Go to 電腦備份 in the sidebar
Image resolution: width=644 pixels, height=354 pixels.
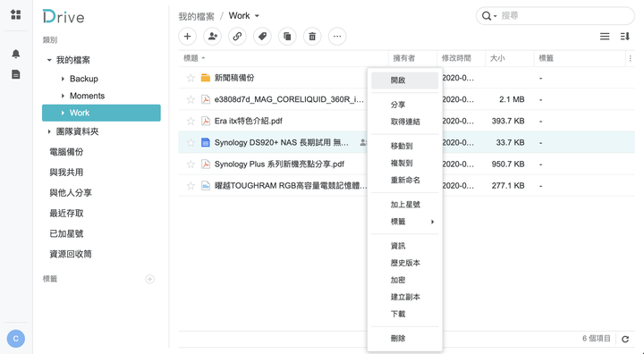(66, 152)
